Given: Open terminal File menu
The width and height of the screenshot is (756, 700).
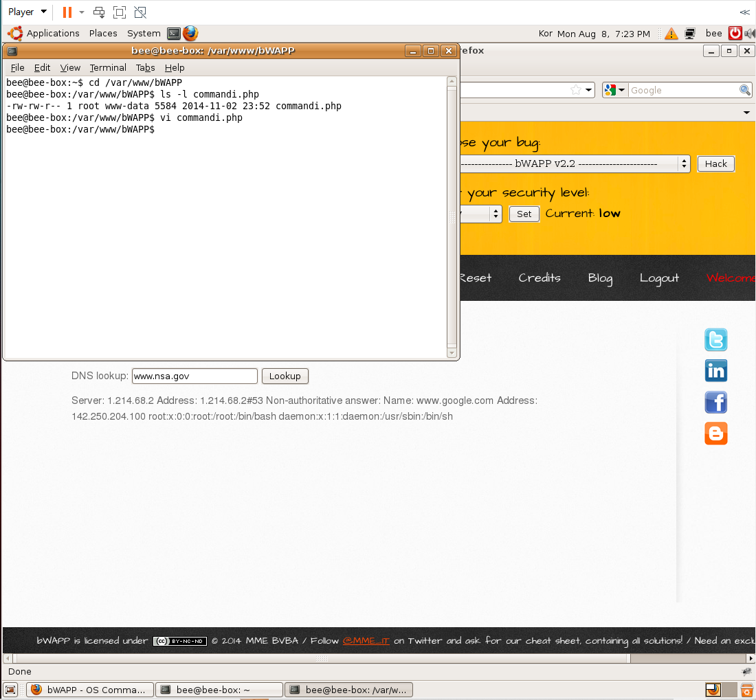Looking at the screenshot, I should coord(17,67).
